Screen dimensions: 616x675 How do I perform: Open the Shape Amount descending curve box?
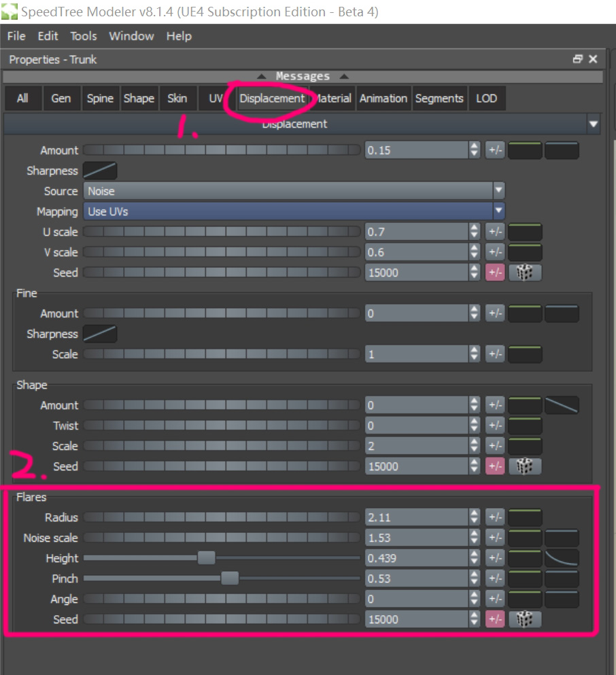pyautogui.click(x=562, y=405)
